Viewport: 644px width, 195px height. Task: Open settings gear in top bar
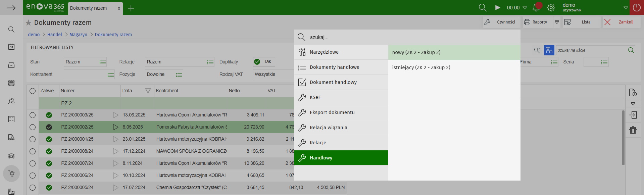[551, 7]
